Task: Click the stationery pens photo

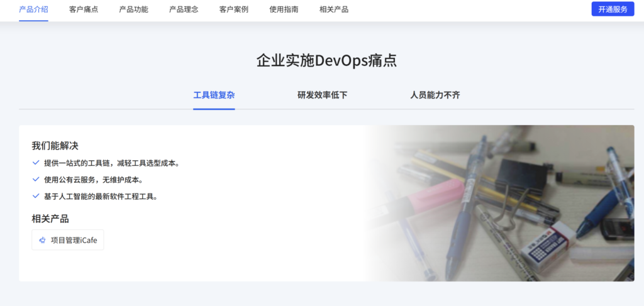Action: click(498, 203)
